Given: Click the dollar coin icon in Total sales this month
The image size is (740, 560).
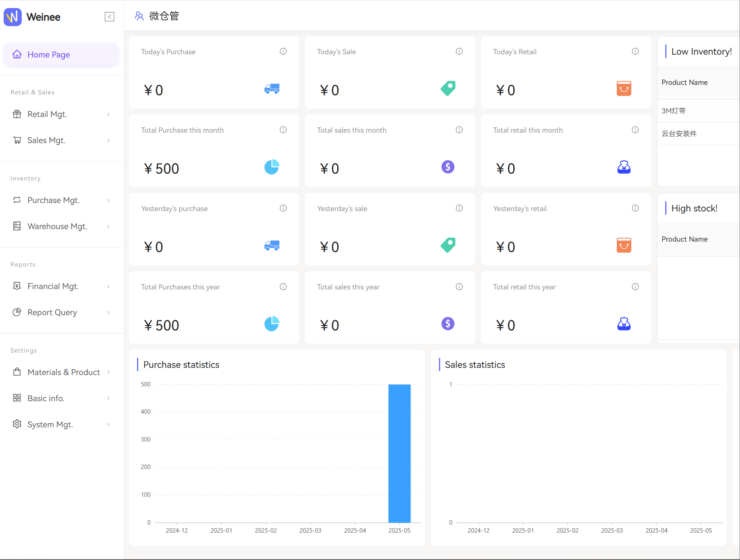Looking at the screenshot, I should (x=448, y=167).
